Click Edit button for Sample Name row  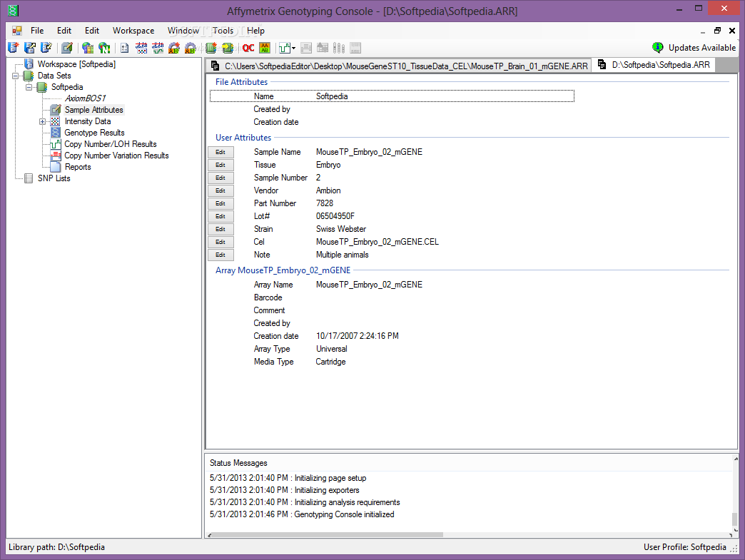[x=221, y=152]
